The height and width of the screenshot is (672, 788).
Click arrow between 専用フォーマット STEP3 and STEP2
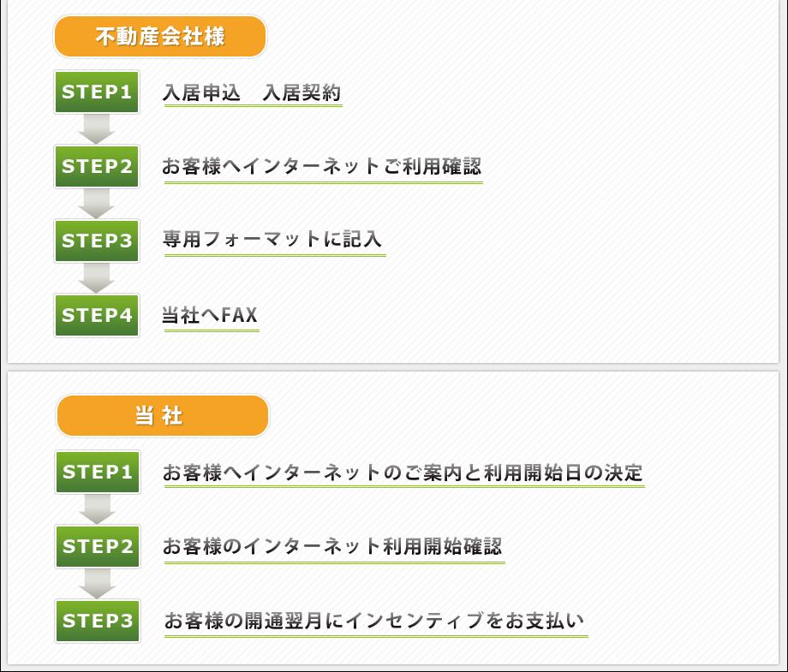[97, 204]
